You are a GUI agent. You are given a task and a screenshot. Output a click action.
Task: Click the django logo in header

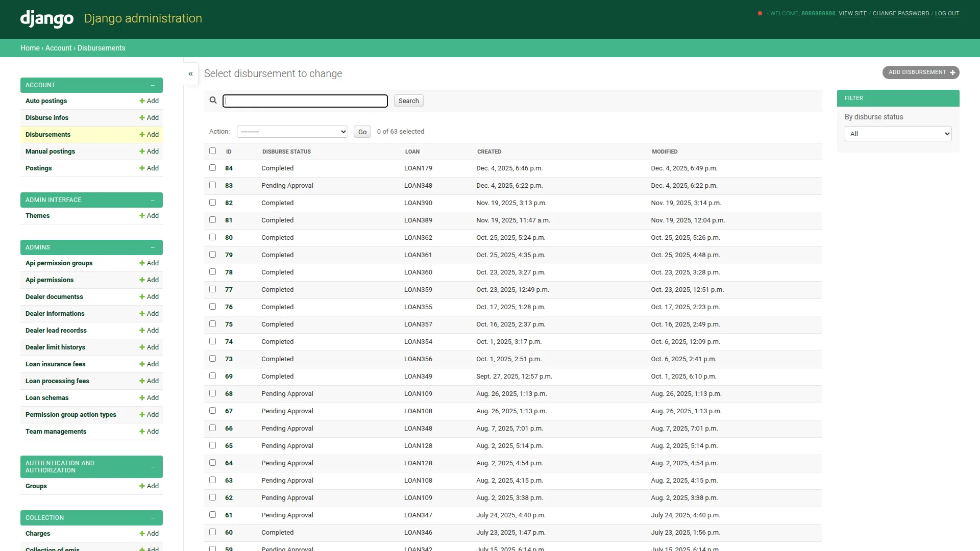47,19
